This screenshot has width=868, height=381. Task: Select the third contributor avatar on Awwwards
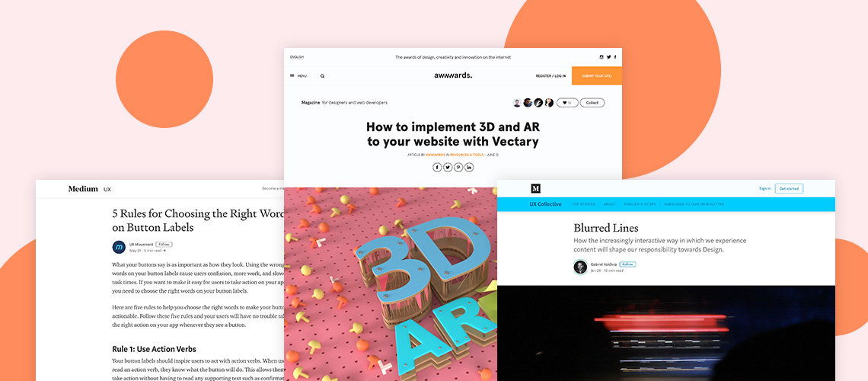click(538, 102)
